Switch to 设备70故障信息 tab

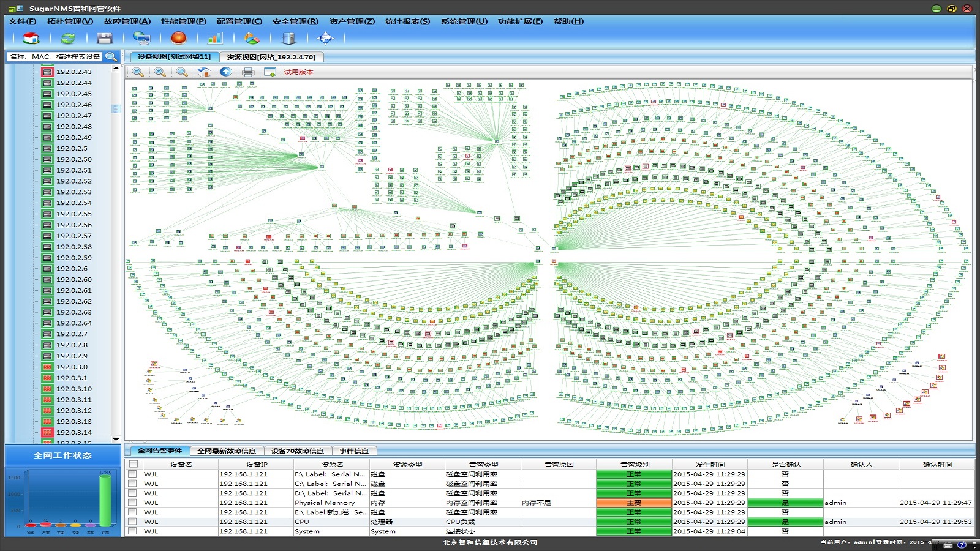coord(298,451)
